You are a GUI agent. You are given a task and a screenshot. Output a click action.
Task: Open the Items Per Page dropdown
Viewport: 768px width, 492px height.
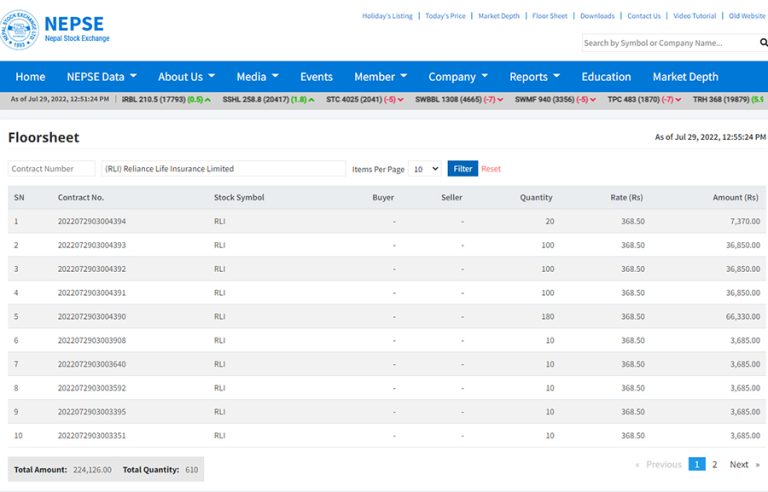[x=425, y=169]
